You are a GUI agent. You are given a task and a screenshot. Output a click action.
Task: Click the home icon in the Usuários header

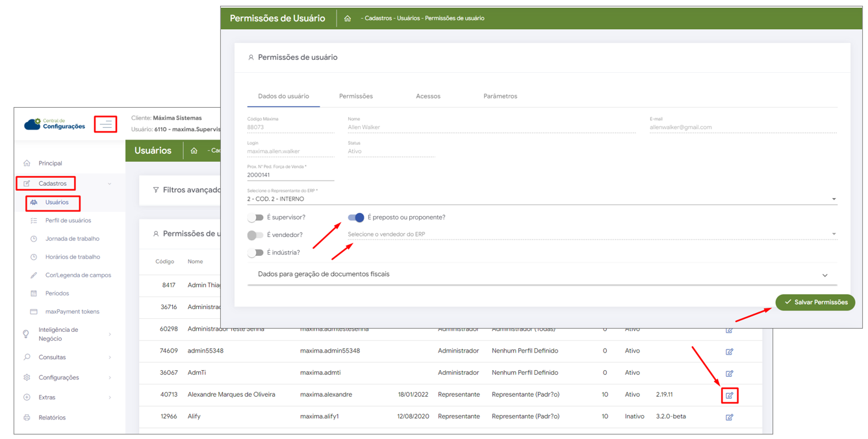(x=194, y=151)
